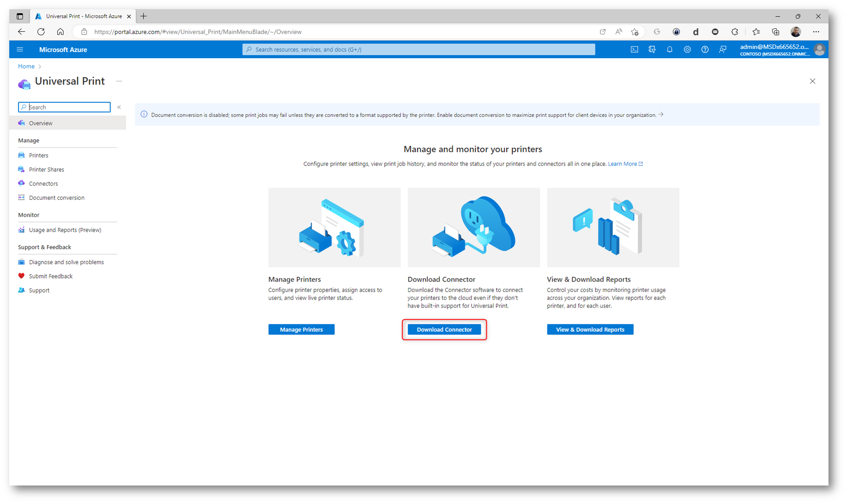Open Diagnose and solve problems

coord(67,262)
